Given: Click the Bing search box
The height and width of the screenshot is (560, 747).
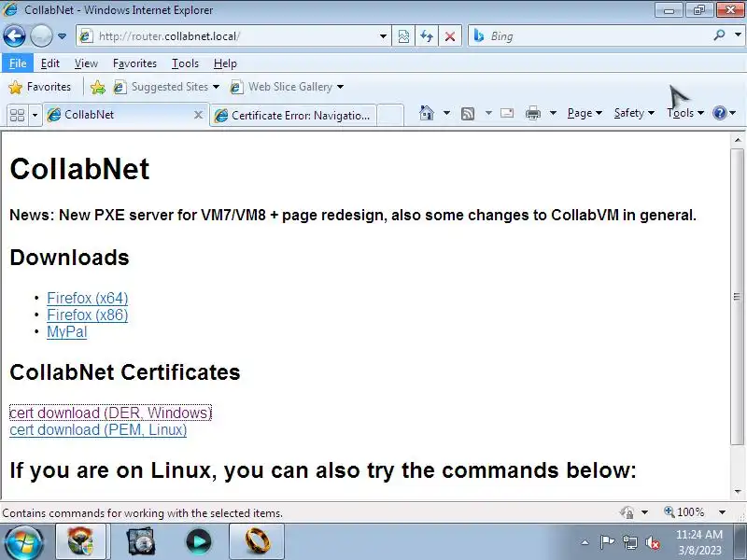Looking at the screenshot, I should (591, 36).
